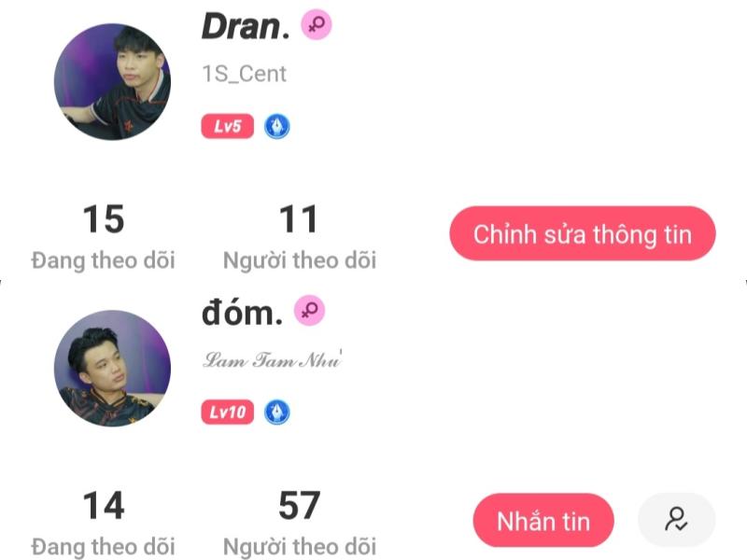The height and width of the screenshot is (560, 747).
Task: Select the đóm. username title
Action: 242,313
